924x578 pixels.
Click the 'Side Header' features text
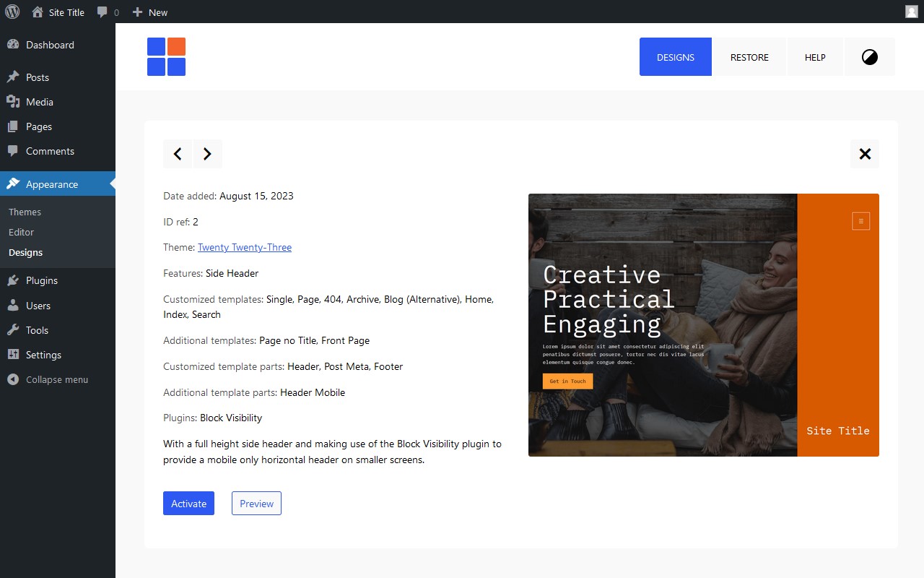[232, 273]
